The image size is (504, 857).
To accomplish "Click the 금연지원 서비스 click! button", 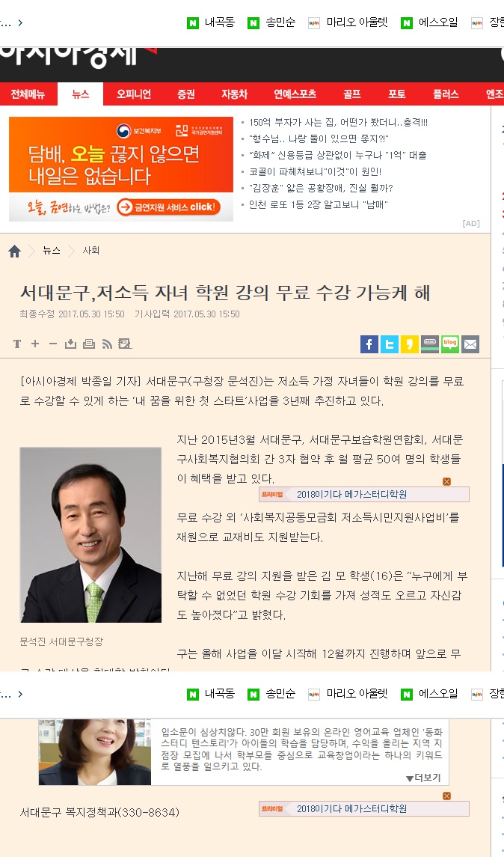I will pos(168,207).
